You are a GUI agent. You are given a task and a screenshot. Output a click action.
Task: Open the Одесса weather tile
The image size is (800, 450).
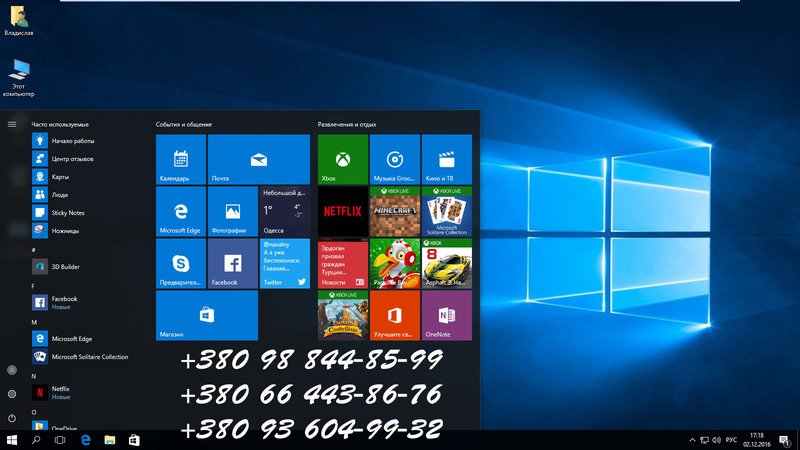pyautogui.click(x=285, y=211)
